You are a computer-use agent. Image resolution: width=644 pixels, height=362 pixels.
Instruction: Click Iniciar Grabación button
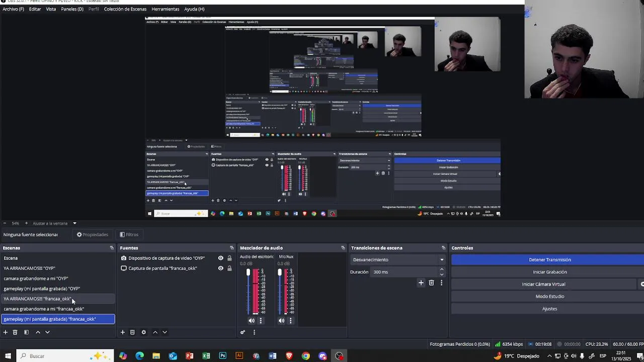[x=549, y=272]
